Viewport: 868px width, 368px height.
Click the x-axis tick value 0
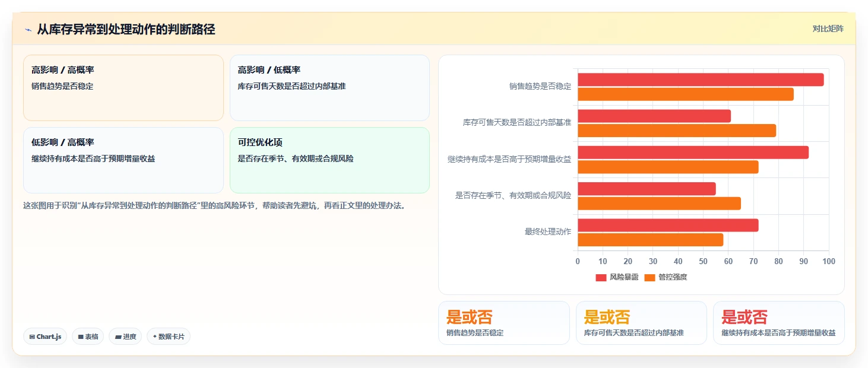click(x=578, y=261)
